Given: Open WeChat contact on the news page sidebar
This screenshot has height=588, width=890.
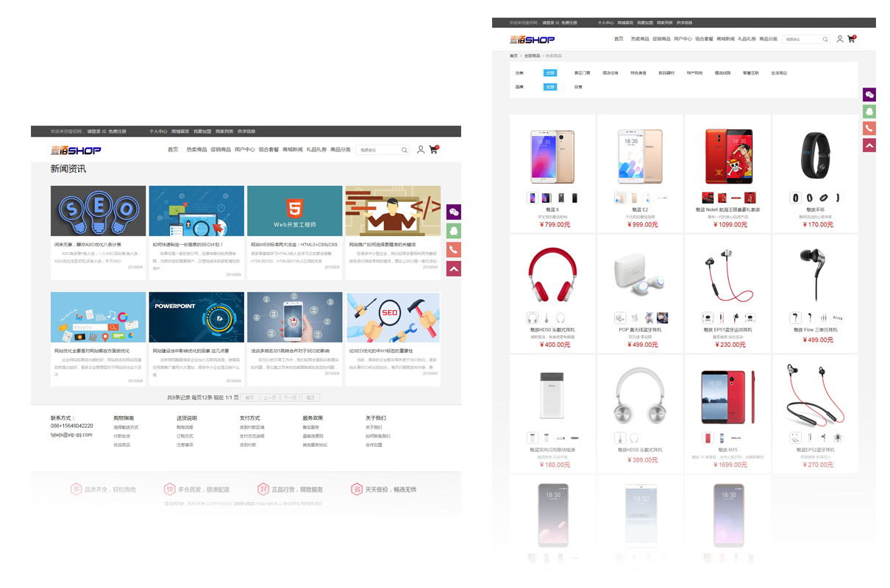Looking at the screenshot, I should click(454, 212).
